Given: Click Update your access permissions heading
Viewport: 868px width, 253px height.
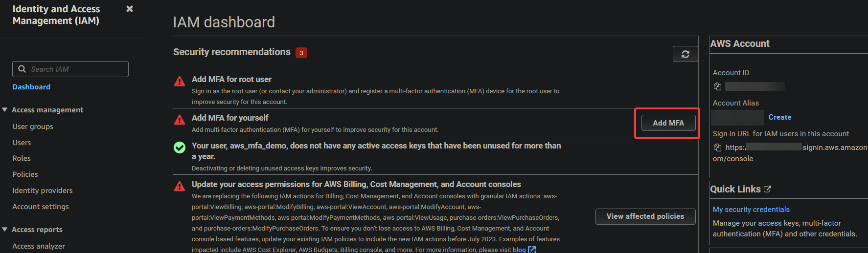Looking at the screenshot, I should pos(356,184).
